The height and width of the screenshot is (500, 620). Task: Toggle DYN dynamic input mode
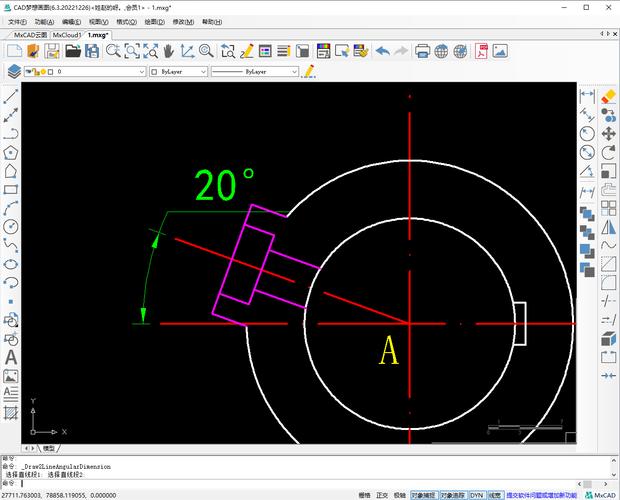tap(477, 494)
